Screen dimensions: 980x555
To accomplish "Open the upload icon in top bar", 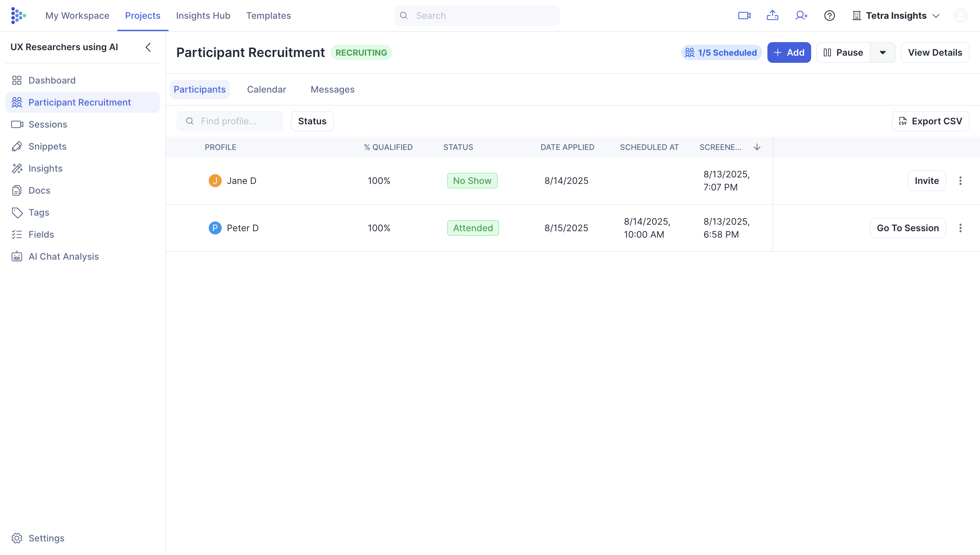I will tap(773, 16).
